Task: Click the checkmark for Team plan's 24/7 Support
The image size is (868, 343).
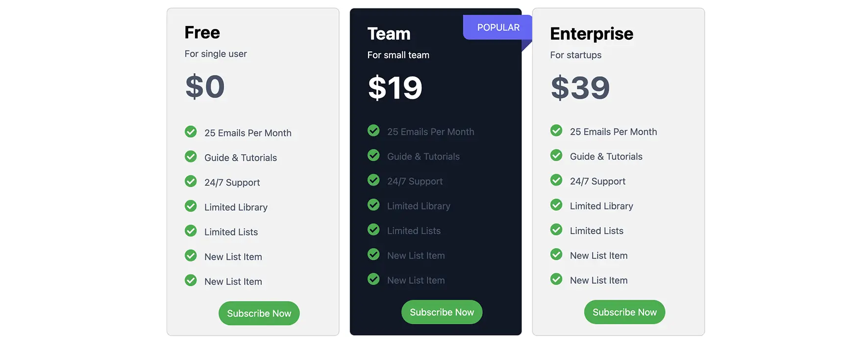Action: pos(373,180)
